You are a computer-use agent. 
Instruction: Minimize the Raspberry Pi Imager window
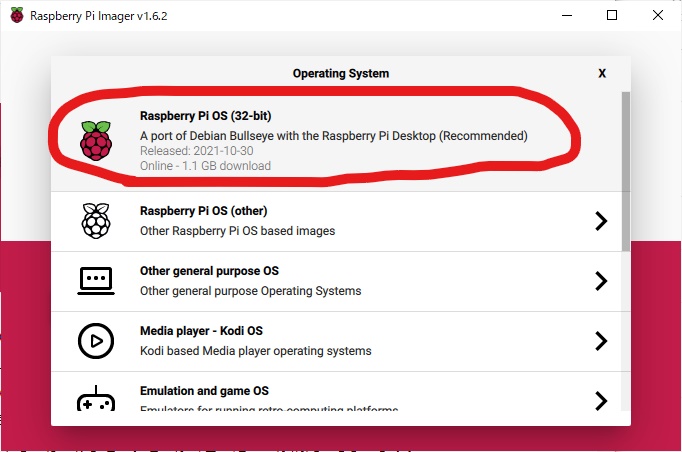tap(567, 15)
